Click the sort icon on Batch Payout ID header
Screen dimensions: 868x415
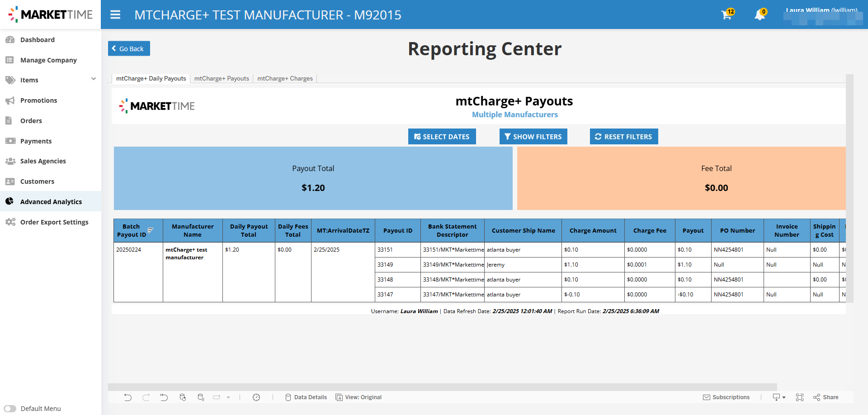[151, 230]
